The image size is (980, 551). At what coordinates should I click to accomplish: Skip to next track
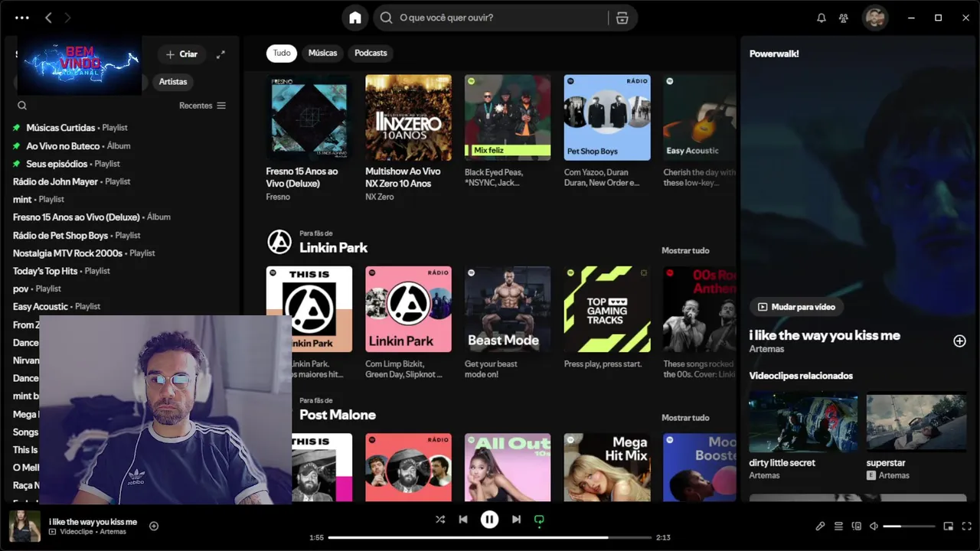click(x=516, y=520)
